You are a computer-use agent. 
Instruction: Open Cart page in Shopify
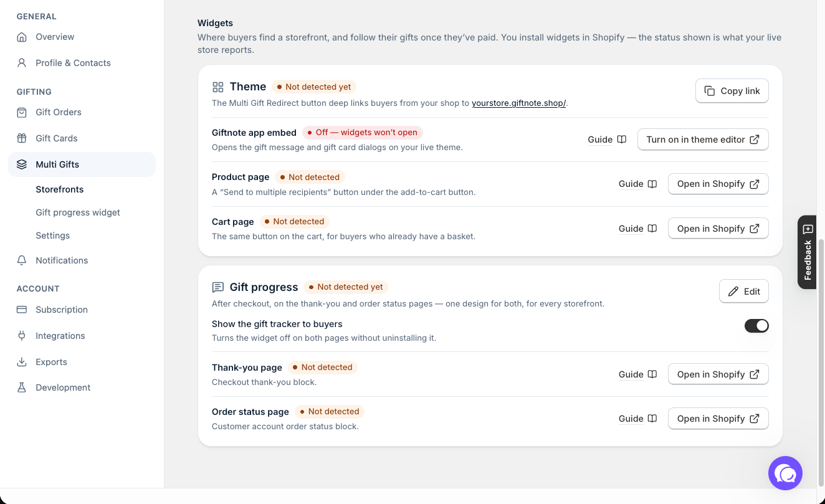[x=718, y=229]
